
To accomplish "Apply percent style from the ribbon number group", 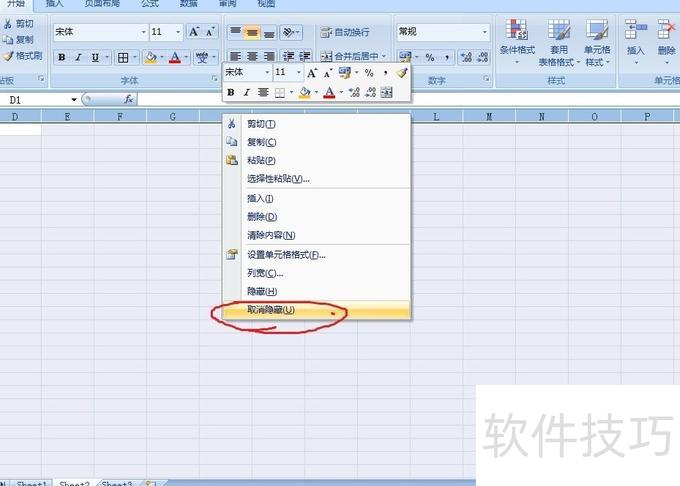I will click(x=430, y=57).
